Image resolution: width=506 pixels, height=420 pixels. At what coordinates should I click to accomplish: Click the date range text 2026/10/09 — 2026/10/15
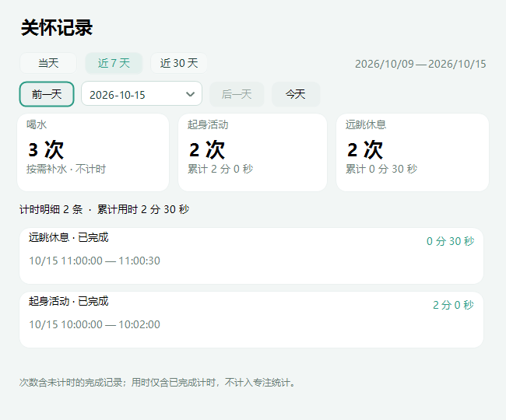(420, 64)
